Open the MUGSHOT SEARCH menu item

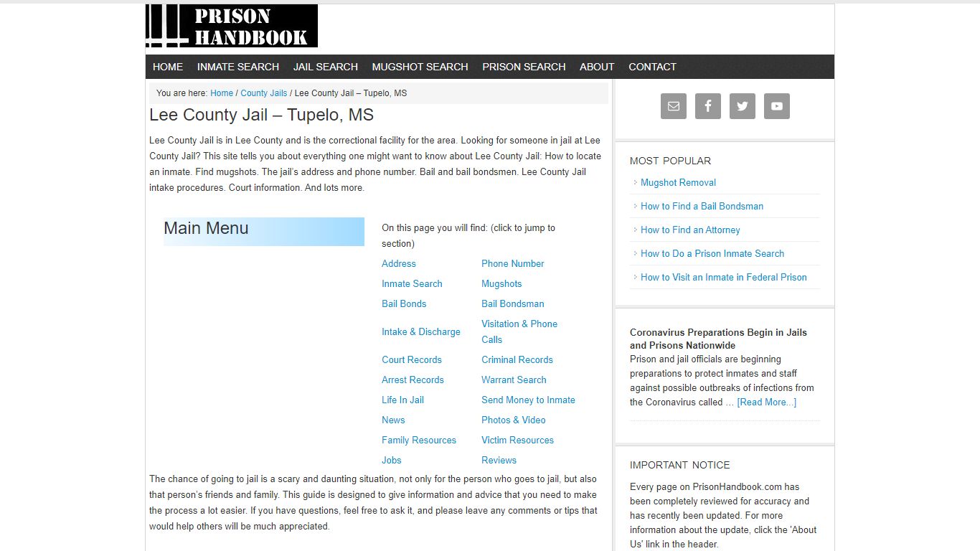click(420, 67)
